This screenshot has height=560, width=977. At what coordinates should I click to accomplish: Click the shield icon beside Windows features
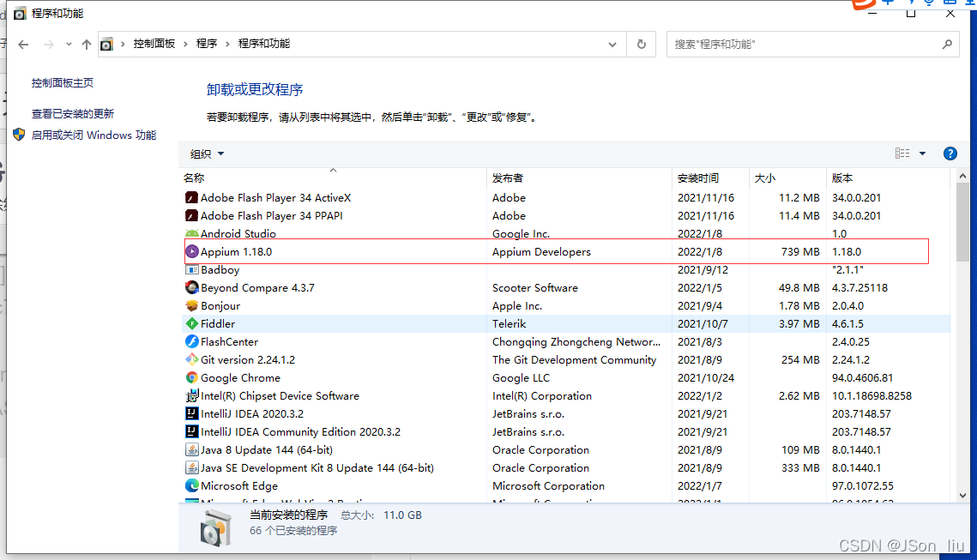click(x=20, y=135)
